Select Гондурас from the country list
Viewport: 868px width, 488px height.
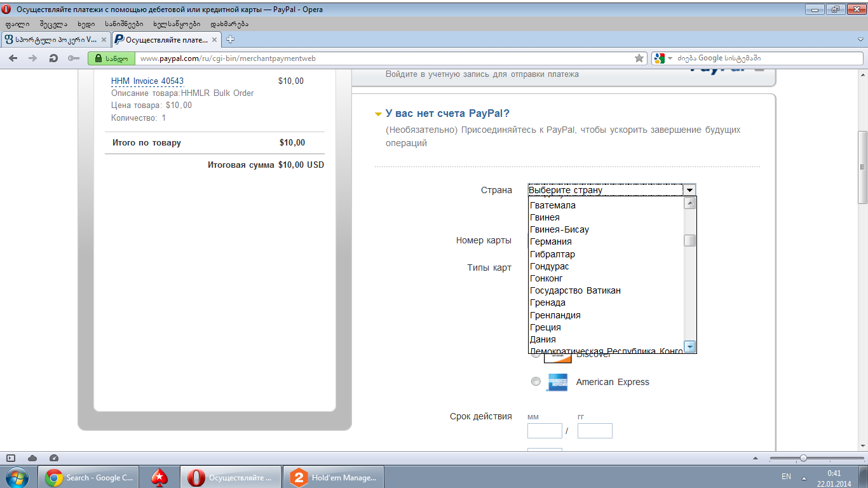(550, 266)
